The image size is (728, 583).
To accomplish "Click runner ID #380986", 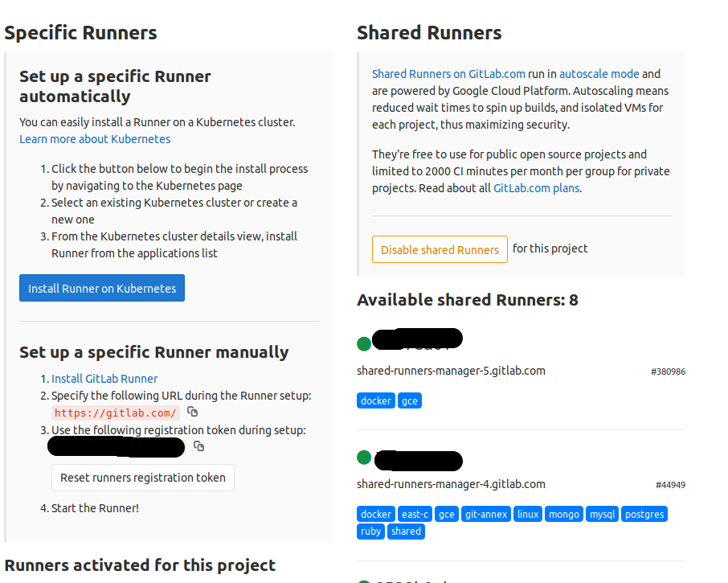I will [668, 372].
